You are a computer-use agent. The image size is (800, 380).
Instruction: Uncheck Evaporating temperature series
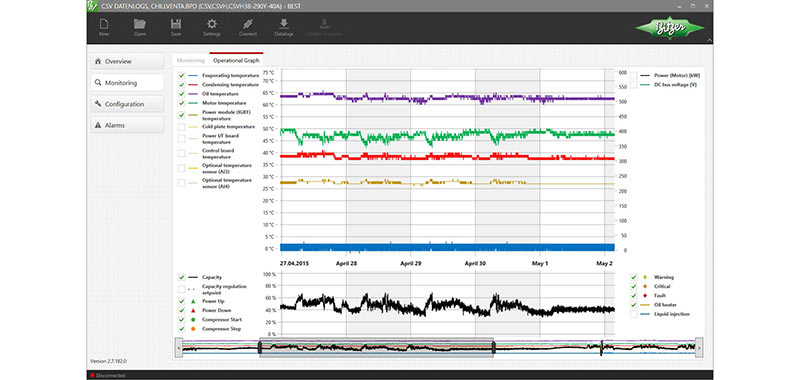click(x=181, y=75)
